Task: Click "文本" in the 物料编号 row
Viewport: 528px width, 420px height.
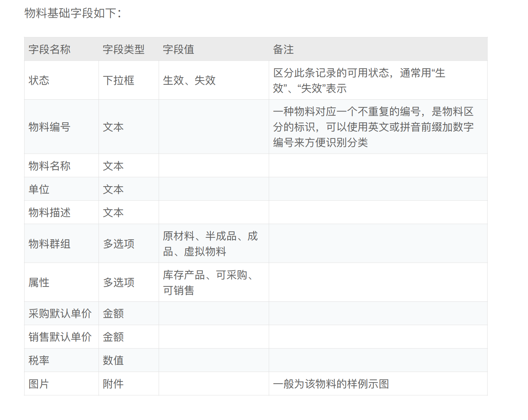Action: 113,127
